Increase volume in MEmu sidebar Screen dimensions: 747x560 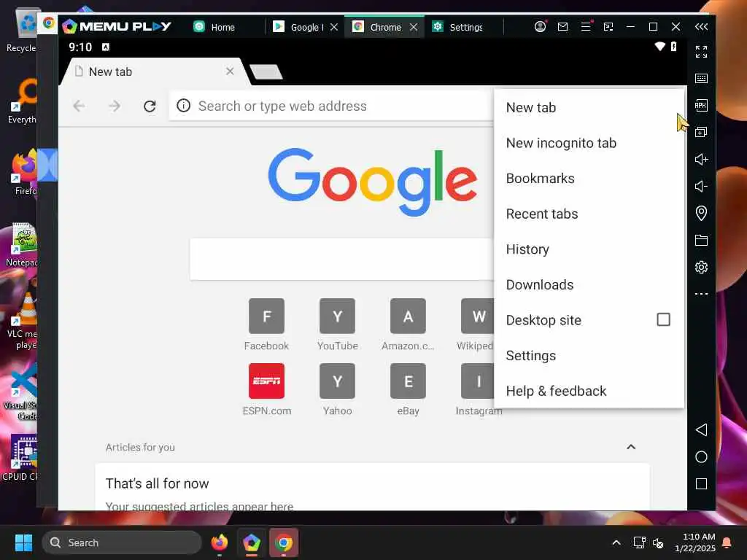click(x=701, y=159)
